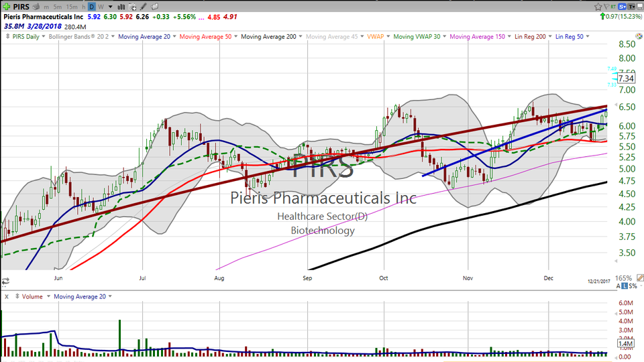
Task: Select the 1-minute 'm' timeframe
Action: pyautogui.click(x=46, y=7)
